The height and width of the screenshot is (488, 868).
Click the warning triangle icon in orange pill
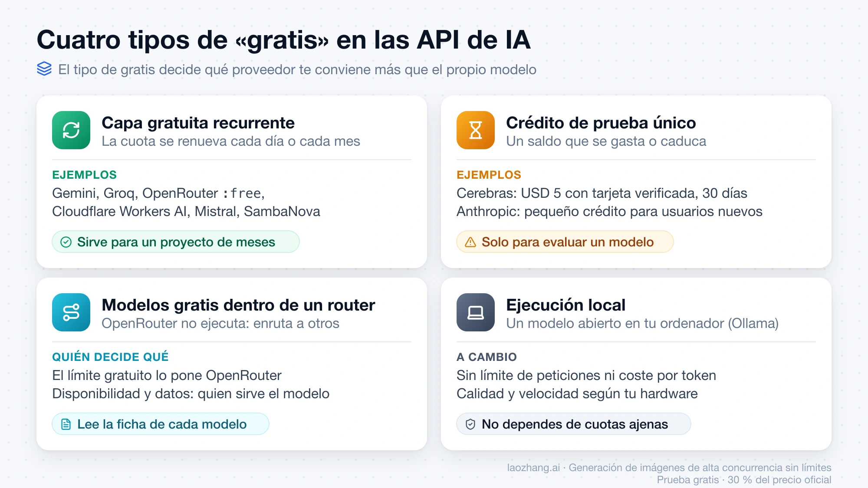click(470, 242)
